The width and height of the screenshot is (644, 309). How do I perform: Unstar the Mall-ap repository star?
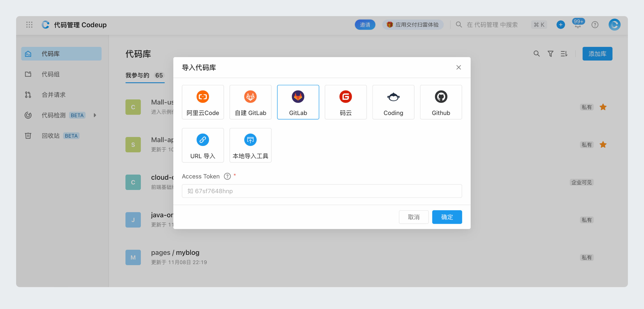click(x=603, y=144)
